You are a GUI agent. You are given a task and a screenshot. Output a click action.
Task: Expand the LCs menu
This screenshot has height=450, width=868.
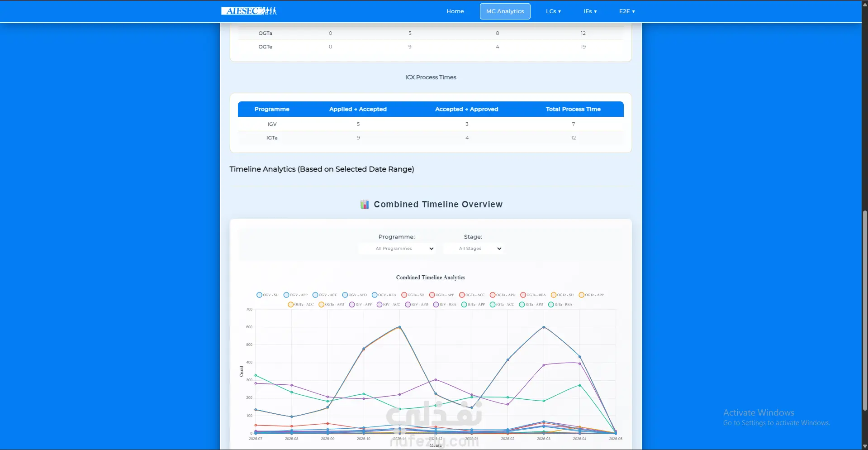[x=553, y=11]
